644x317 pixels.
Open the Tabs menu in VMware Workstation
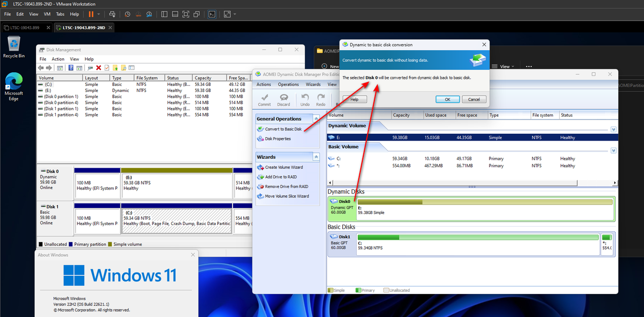[x=60, y=14]
